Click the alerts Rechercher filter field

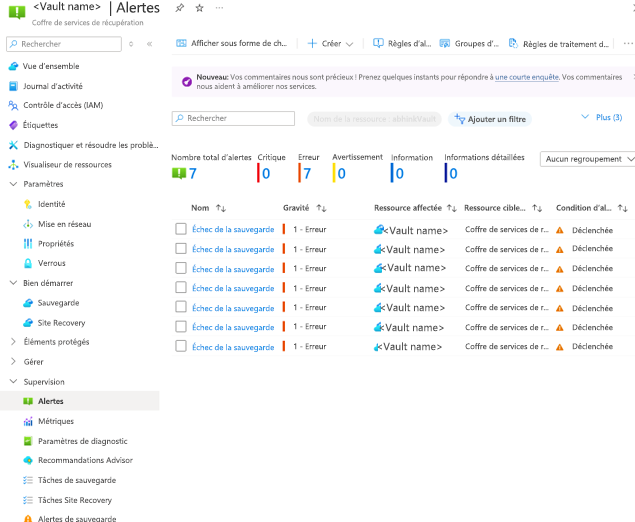tap(233, 118)
